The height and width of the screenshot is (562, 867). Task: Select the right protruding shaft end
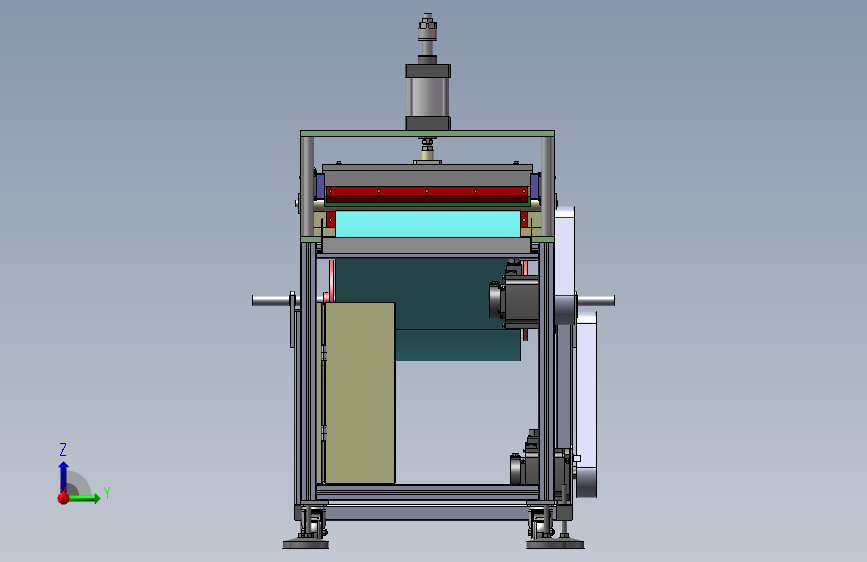coord(596,300)
